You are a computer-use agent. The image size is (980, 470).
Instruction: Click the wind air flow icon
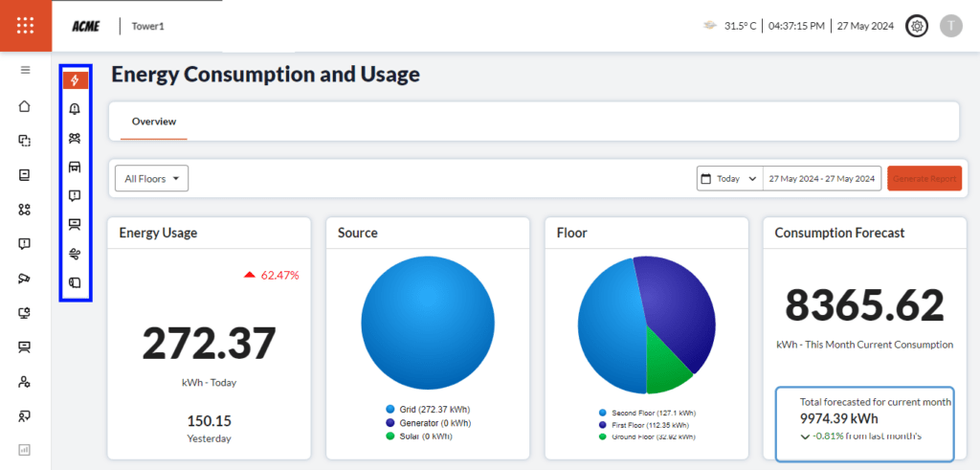point(76,254)
